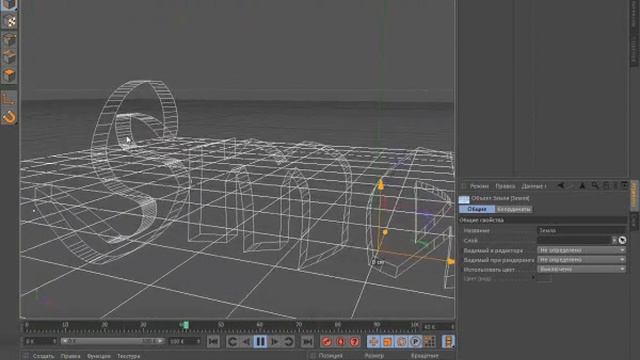Click the green timeline playhead marker
Image resolution: width=640 pixels, height=360 pixels.
click(185, 325)
